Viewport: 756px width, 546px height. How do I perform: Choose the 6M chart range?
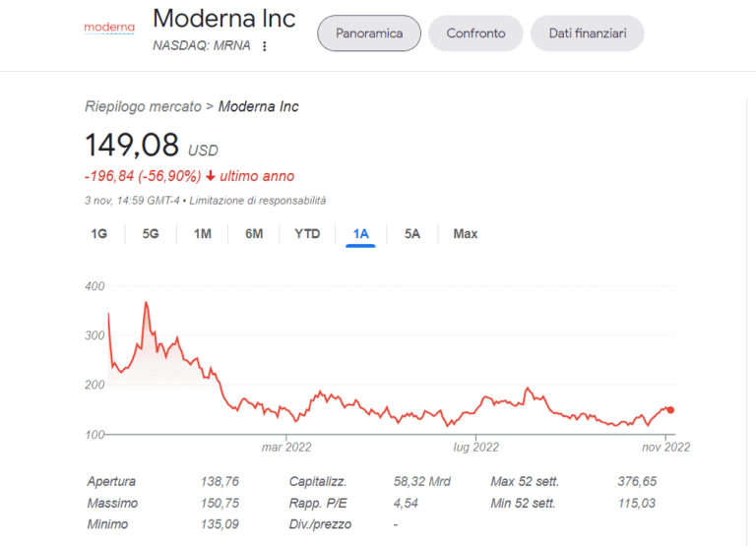pos(254,234)
